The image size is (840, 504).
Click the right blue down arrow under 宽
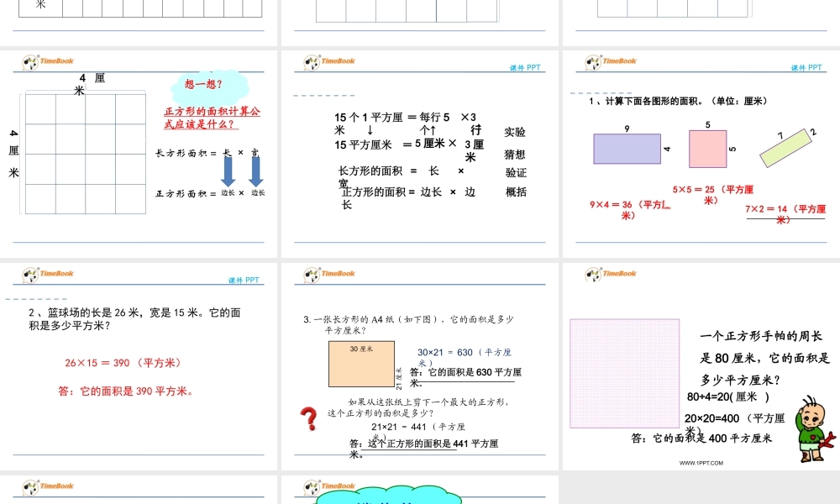(255, 171)
